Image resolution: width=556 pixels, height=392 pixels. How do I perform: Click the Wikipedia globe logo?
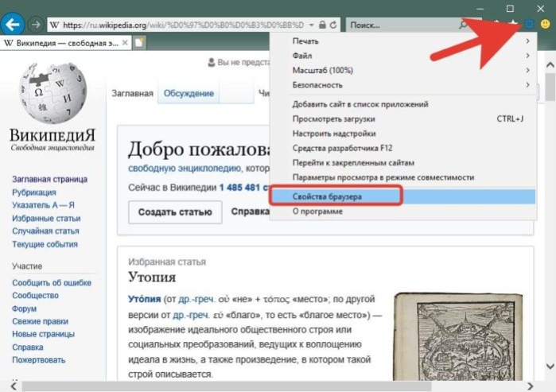coord(52,93)
